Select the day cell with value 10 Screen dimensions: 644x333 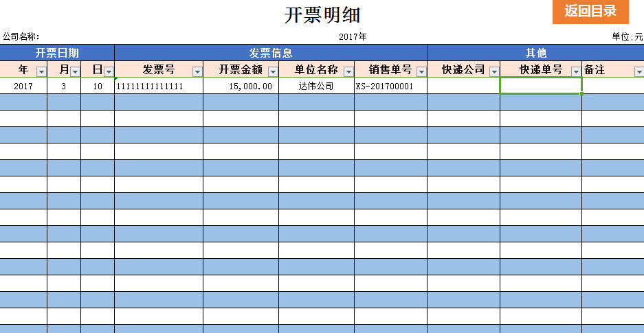[98, 86]
